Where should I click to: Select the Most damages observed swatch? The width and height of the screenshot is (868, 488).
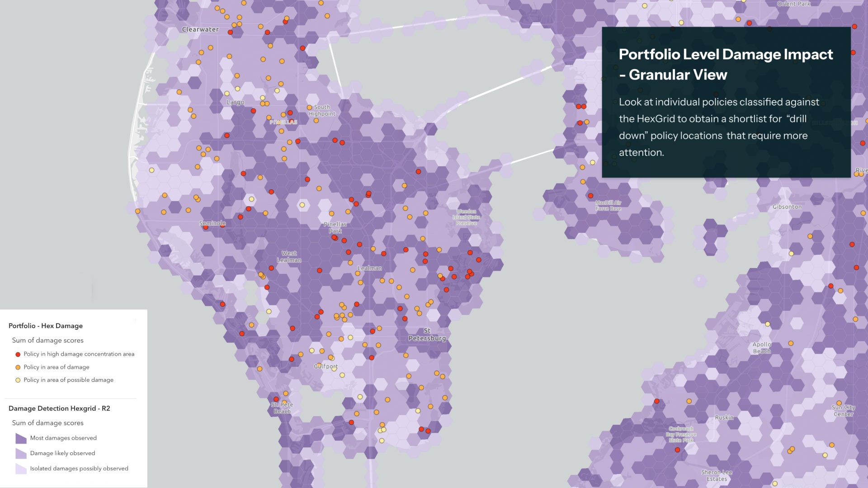point(21,438)
